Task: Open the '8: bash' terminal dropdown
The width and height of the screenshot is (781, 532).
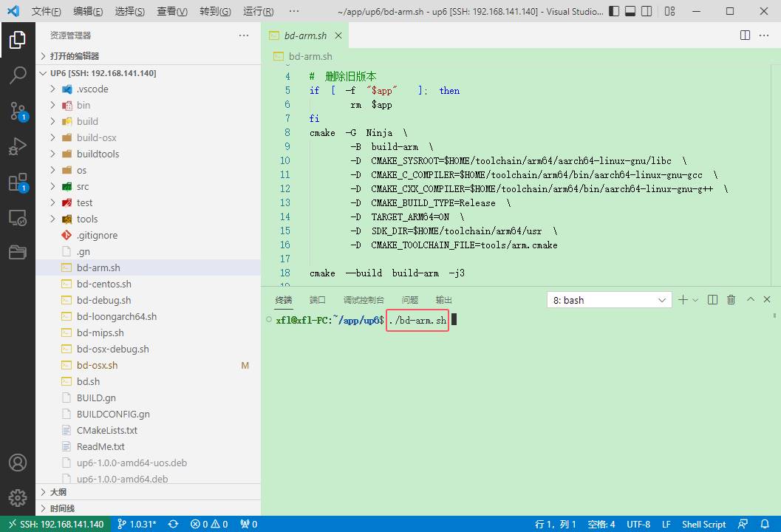Action: pos(609,300)
